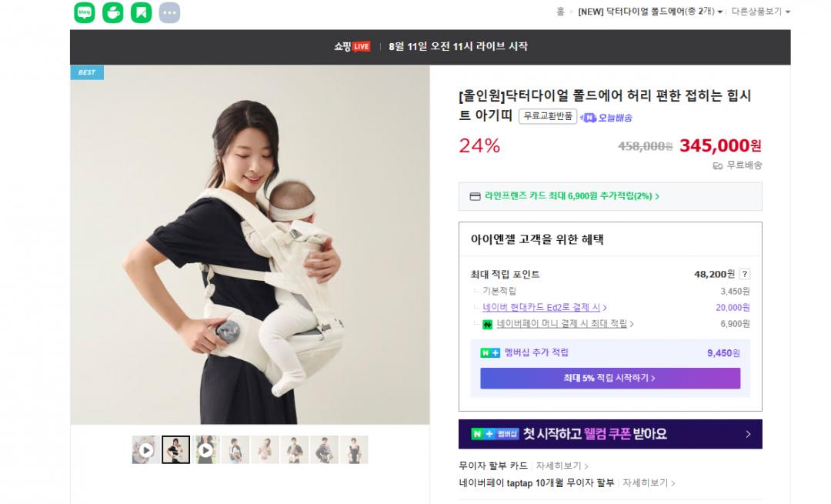Click the green Keep bookmark icon

[x=141, y=12]
